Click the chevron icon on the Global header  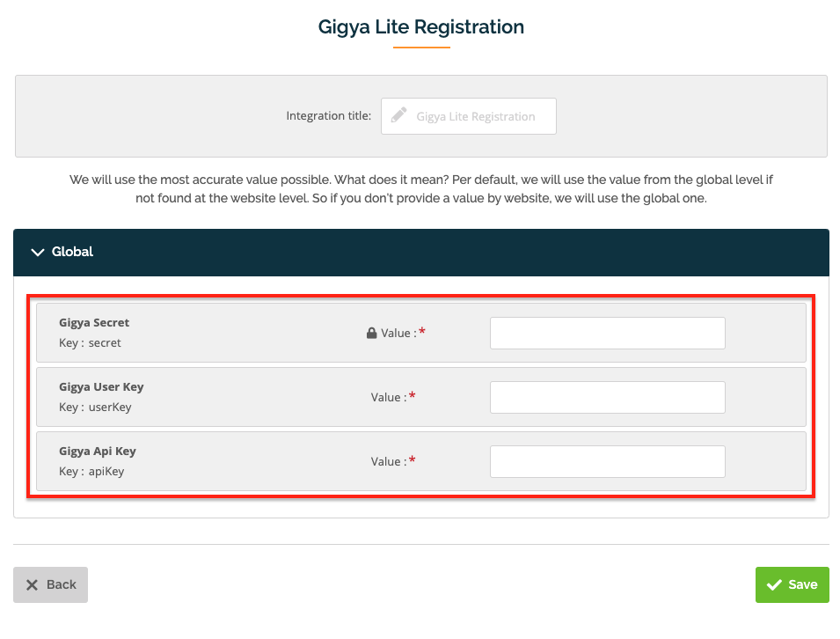pyautogui.click(x=37, y=252)
